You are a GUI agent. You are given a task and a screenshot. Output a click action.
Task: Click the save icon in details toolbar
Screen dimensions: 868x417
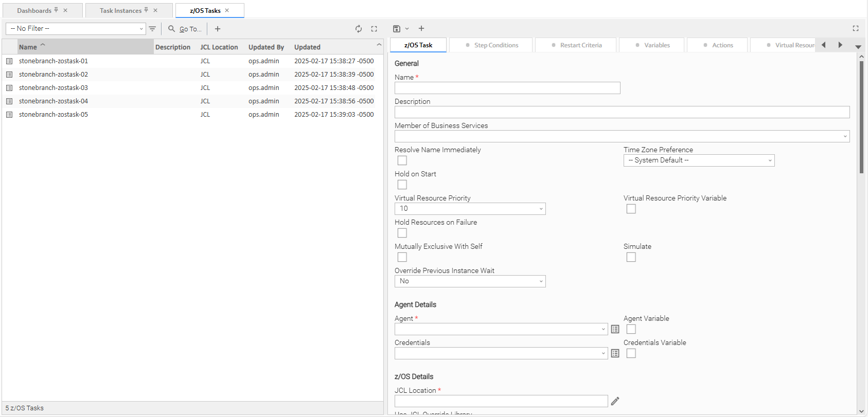(x=396, y=29)
